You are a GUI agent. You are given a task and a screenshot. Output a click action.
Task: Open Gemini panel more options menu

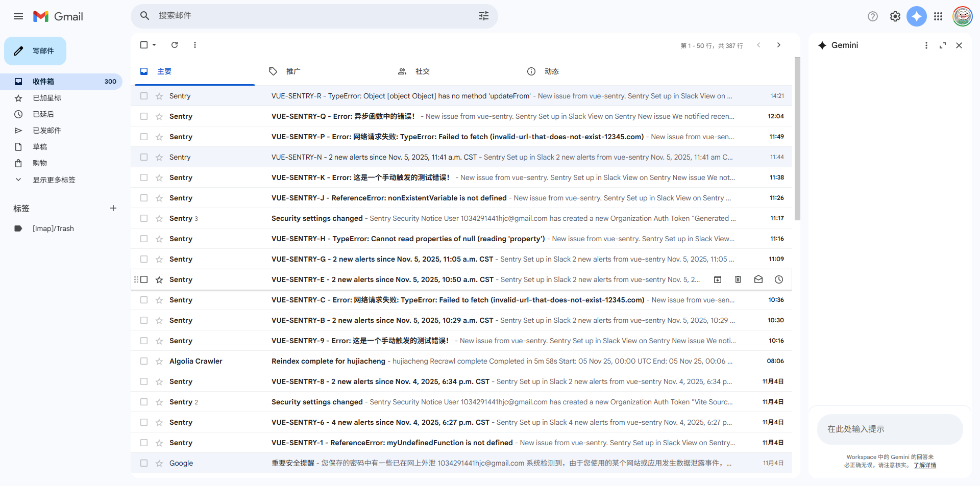click(x=926, y=45)
